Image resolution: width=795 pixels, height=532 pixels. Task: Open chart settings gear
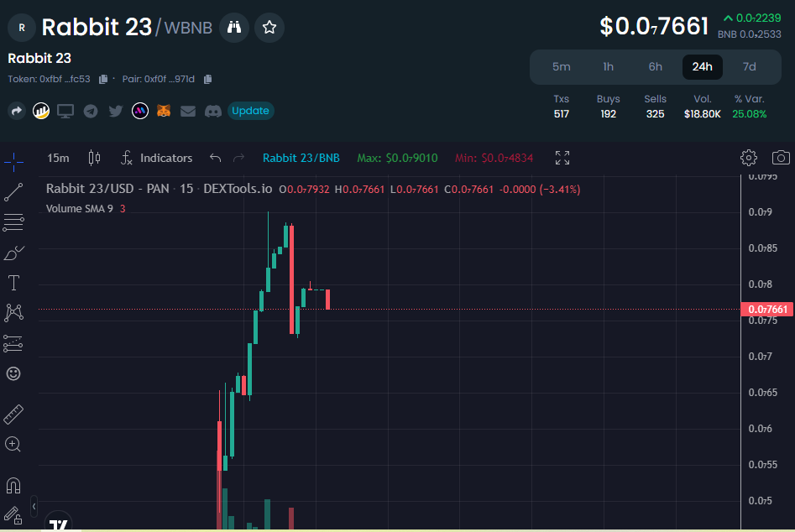(748, 158)
